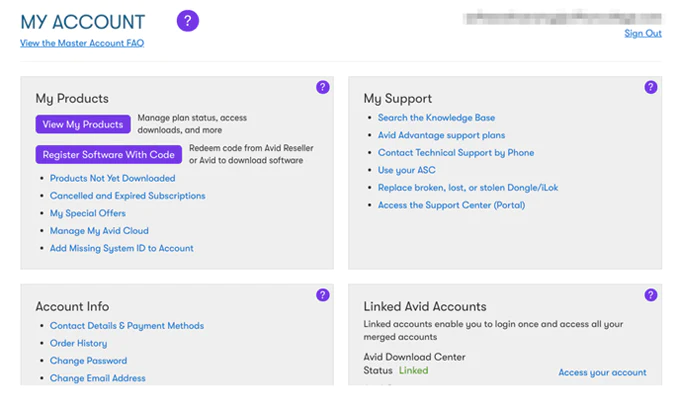Open Replace broken, lost, or stolen Dongle/iLok
Viewport: 678px width, 408px height.
468,188
